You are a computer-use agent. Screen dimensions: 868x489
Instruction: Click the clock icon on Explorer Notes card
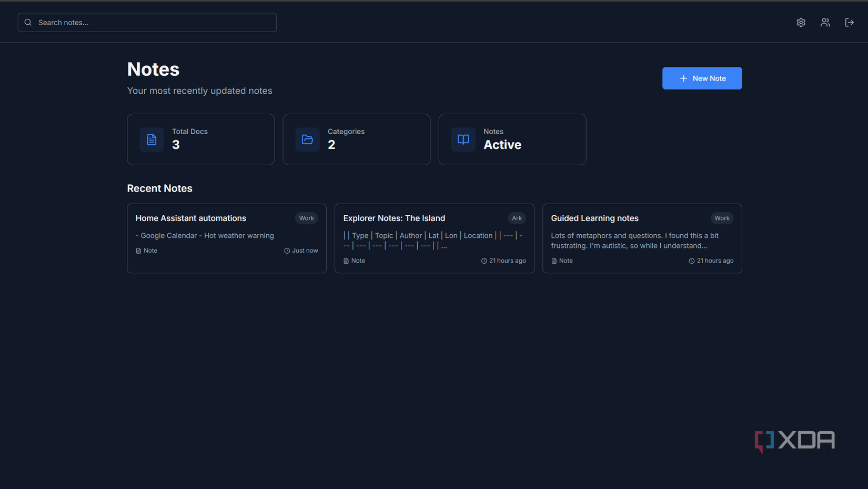click(x=483, y=261)
